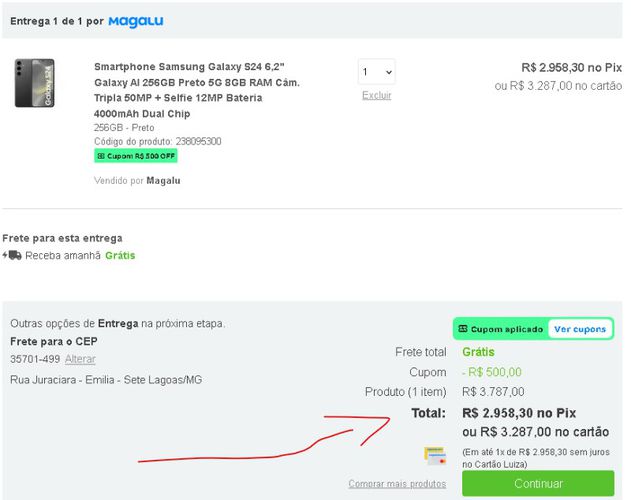Click the total 'ou R$ 3.287,00 no cartão'
The image size is (631, 500).
click(x=536, y=432)
